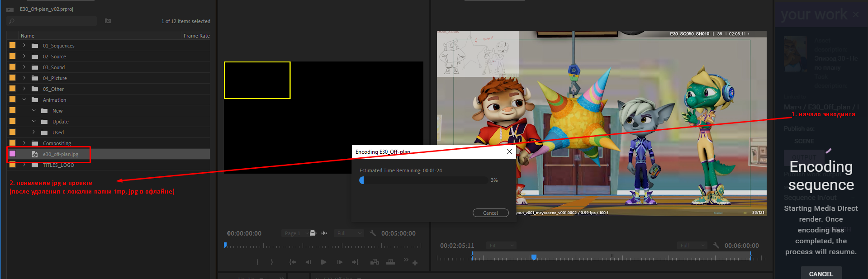Expand the 04_Picture bin
Screen dimensions: 868x279
tap(24, 78)
